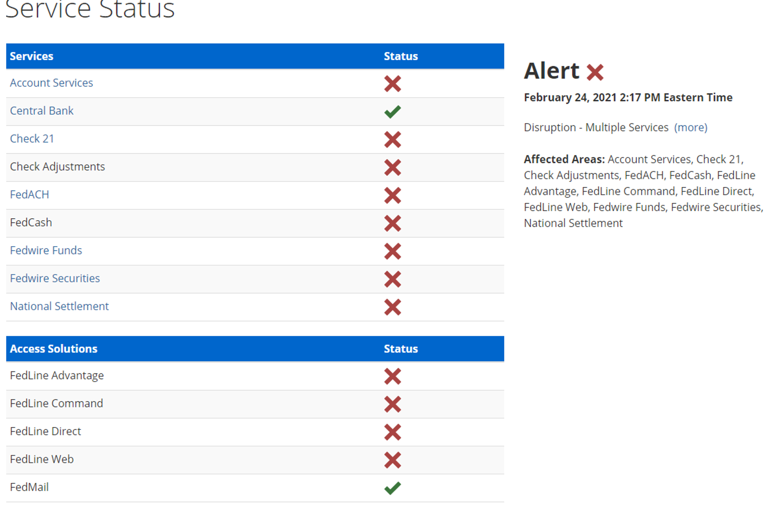Viewport: 779px width, 532px height.
Task: Click the green check status for FedMail
Action: pos(392,488)
